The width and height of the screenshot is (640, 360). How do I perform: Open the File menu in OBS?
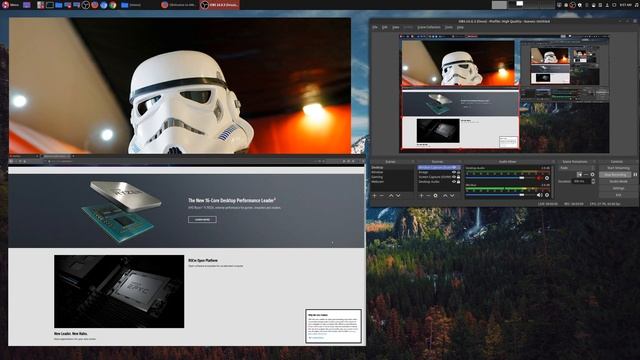(x=375, y=27)
